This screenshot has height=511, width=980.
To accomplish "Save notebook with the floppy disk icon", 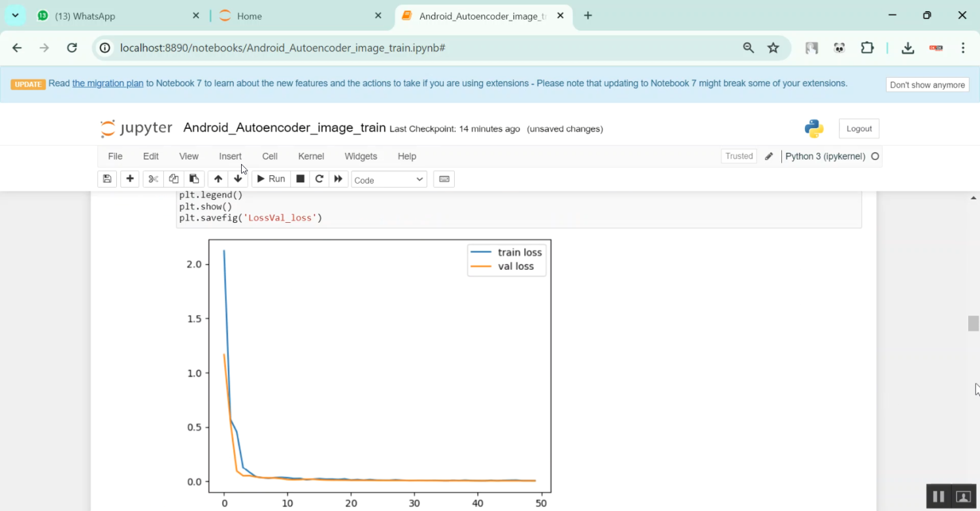I will coord(107,179).
